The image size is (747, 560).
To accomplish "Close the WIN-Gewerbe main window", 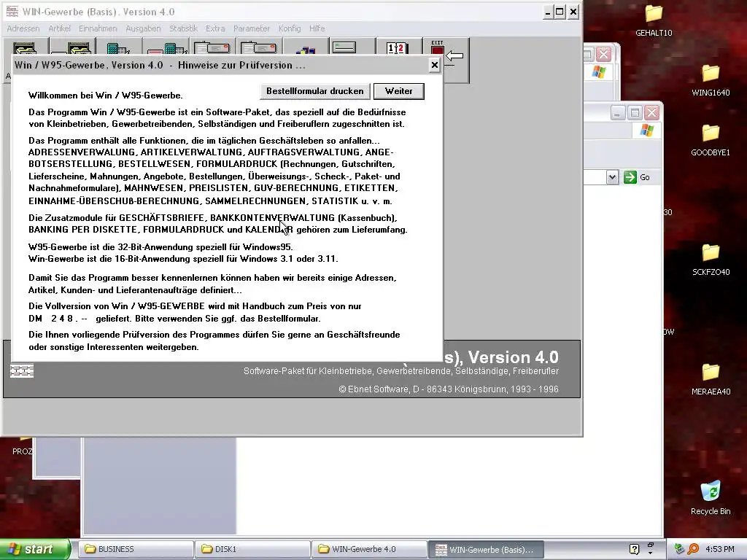I will coord(573,12).
